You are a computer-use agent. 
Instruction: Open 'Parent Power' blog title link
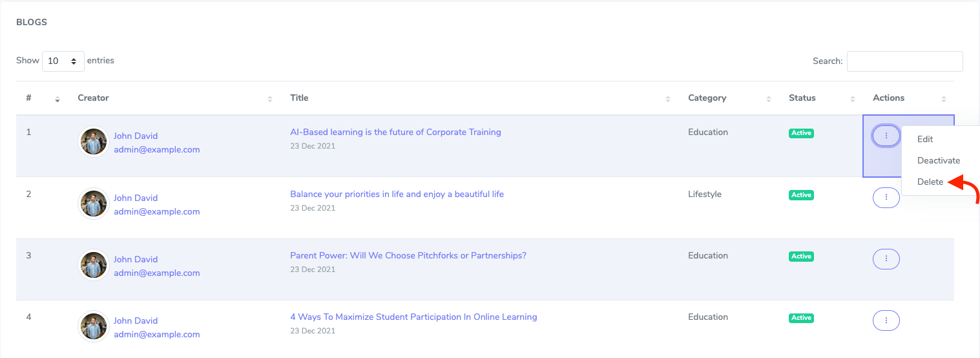(408, 255)
